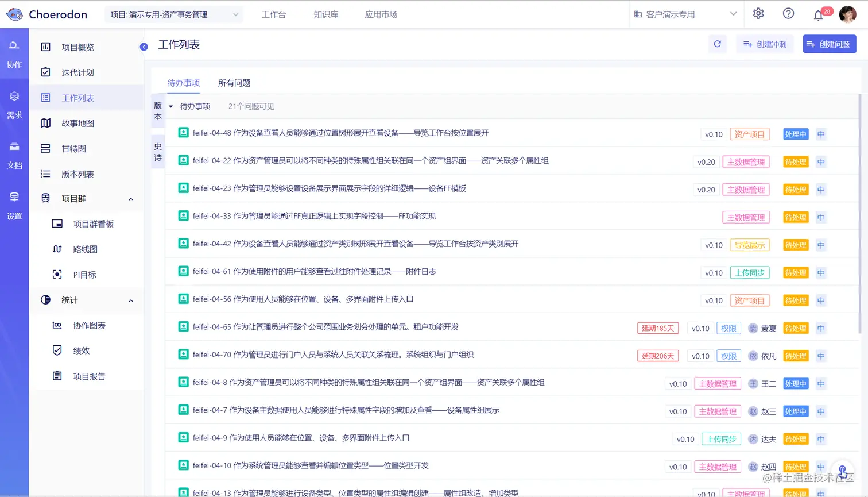Open issue feifei-04-33 FF功能实现
This screenshot has width=868, height=497.
tap(314, 216)
